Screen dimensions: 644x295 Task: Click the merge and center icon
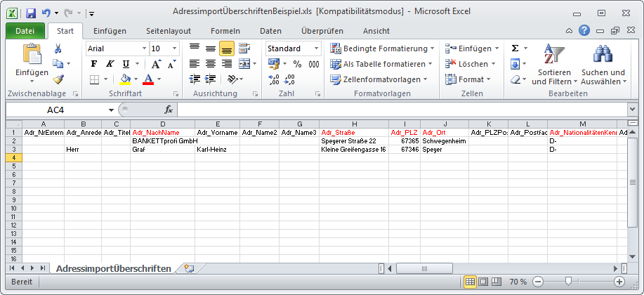(x=245, y=64)
